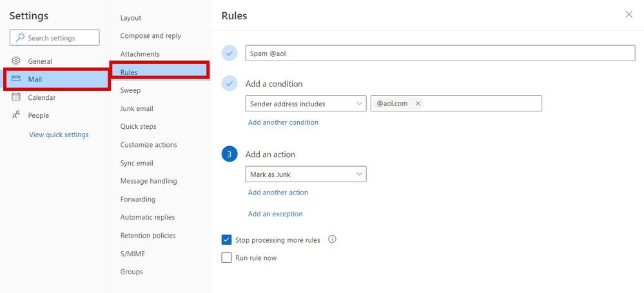Select the Sweep menu item
Screen dimensions: 644x293
pos(130,91)
